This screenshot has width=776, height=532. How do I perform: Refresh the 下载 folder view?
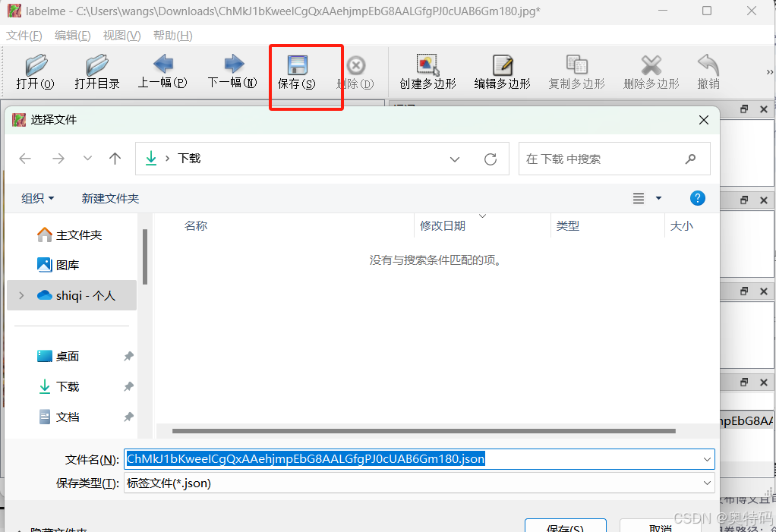491,159
